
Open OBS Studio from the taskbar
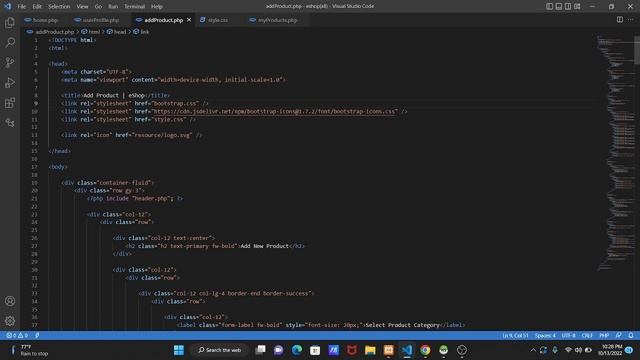point(462,350)
